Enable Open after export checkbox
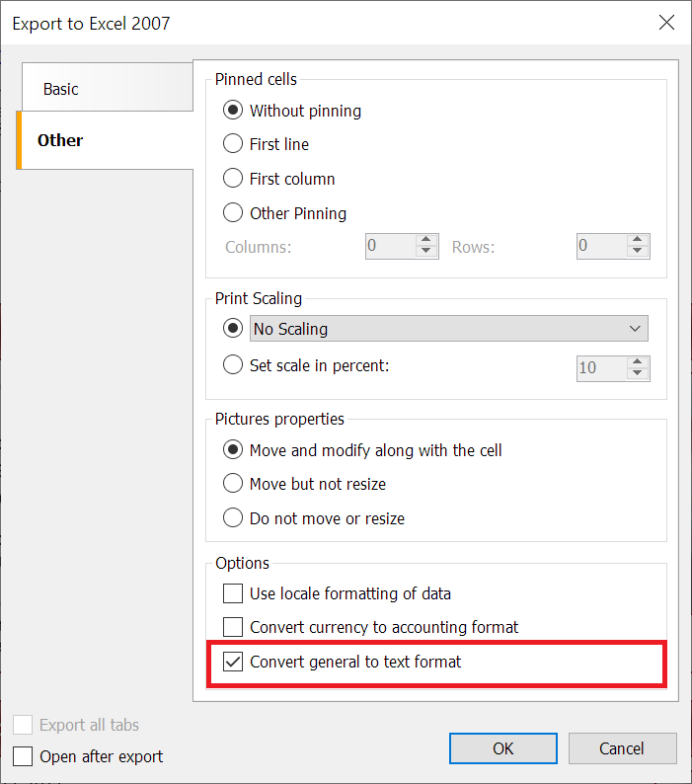The width and height of the screenshot is (692, 784). tap(23, 757)
